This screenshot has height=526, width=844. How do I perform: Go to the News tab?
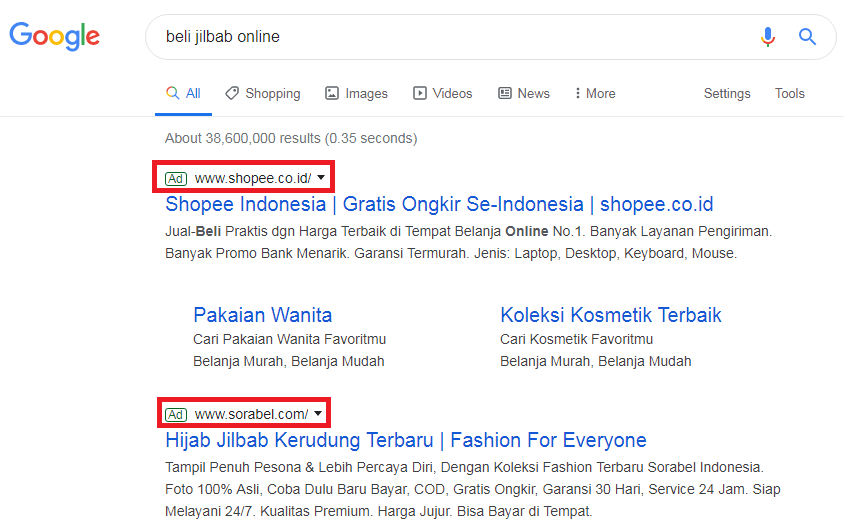click(524, 93)
